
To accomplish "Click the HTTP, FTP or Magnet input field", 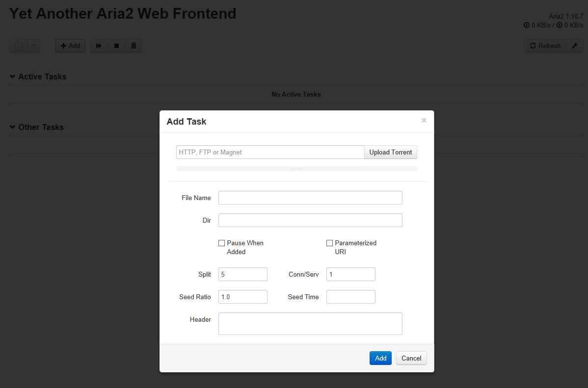I will (270, 152).
